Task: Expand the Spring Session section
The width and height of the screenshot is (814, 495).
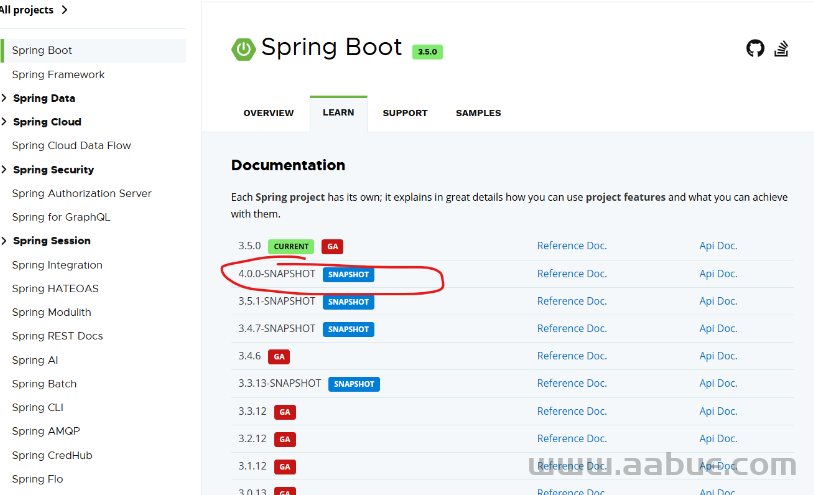Action: click(x=4, y=241)
